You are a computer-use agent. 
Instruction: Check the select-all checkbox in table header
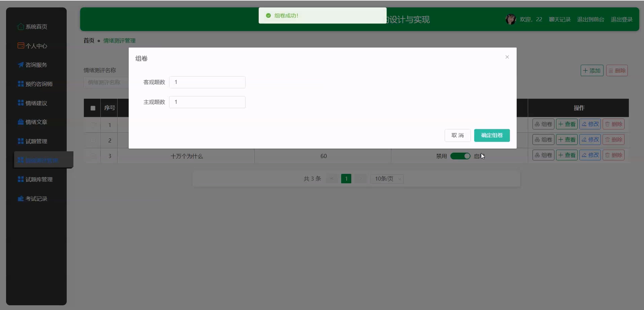coord(93,108)
